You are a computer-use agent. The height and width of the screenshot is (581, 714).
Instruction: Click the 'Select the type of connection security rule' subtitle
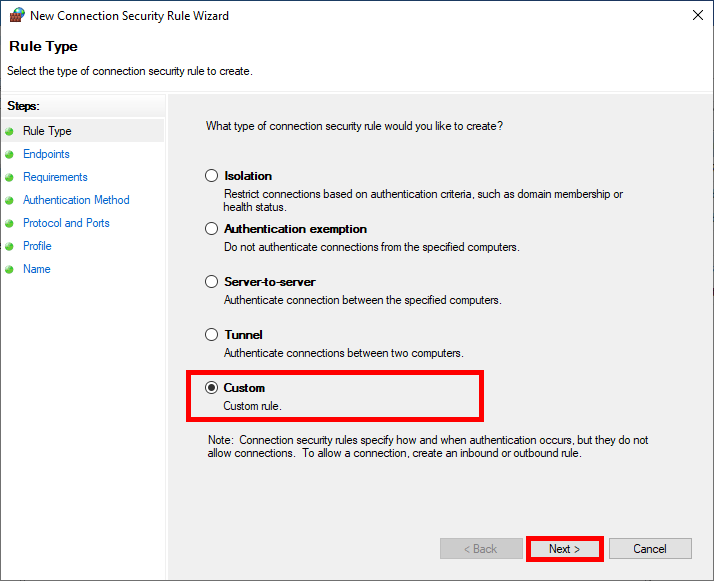coord(130,71)
